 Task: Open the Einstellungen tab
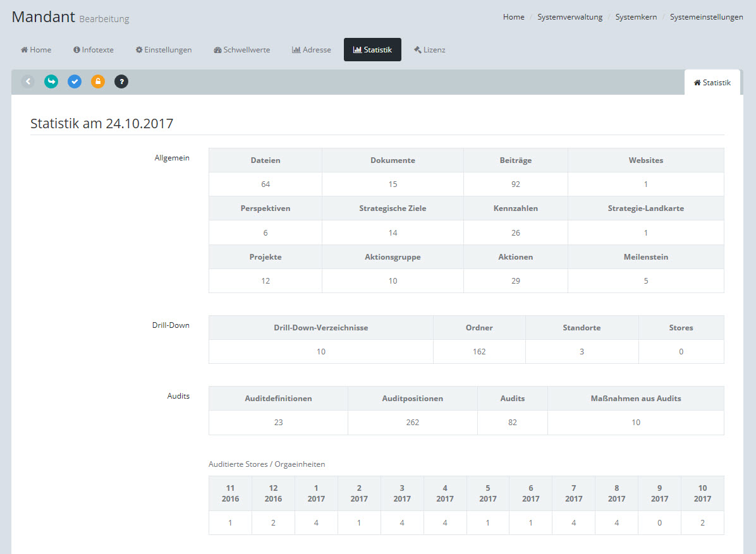click(164, 50)
